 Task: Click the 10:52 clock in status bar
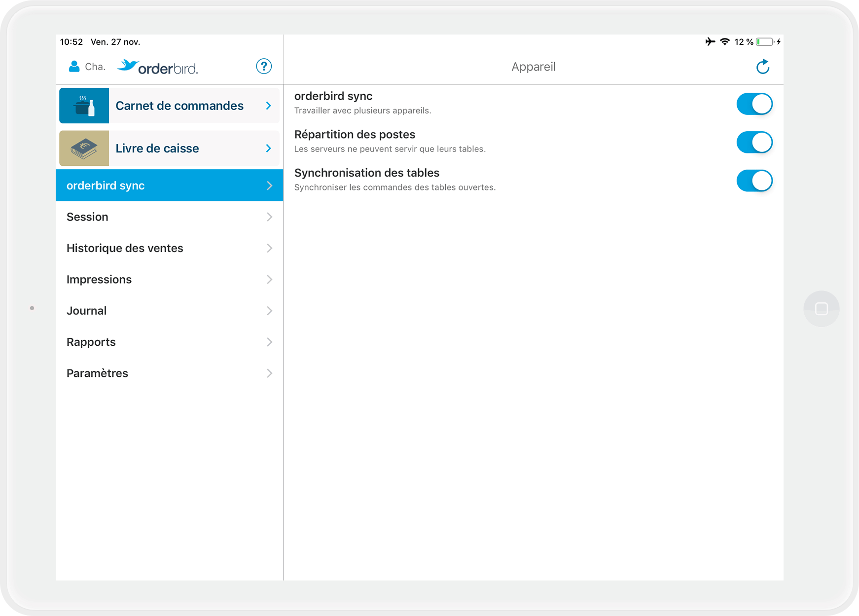point(72,42)
